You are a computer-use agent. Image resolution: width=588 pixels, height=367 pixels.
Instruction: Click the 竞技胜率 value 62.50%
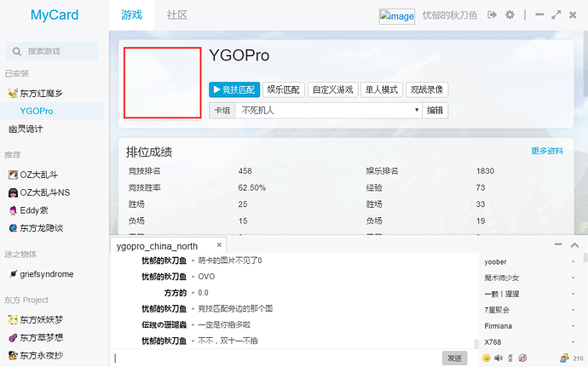point(252,188)
